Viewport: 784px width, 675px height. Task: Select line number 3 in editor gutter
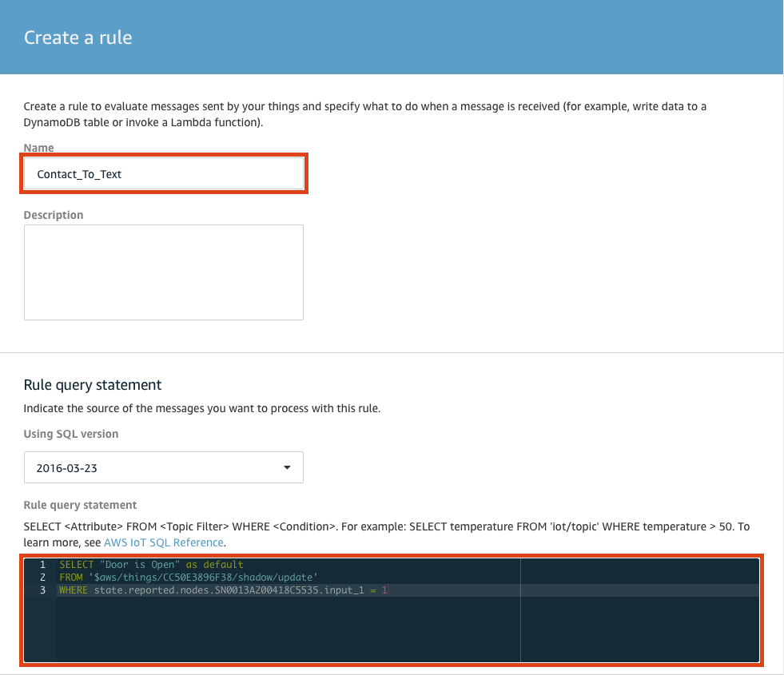[42, 590]
